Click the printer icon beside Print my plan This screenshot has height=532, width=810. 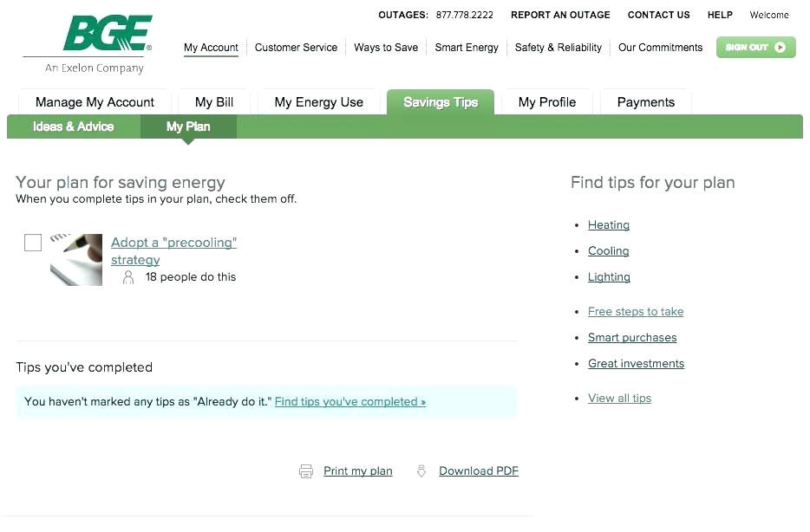(306, 471)
